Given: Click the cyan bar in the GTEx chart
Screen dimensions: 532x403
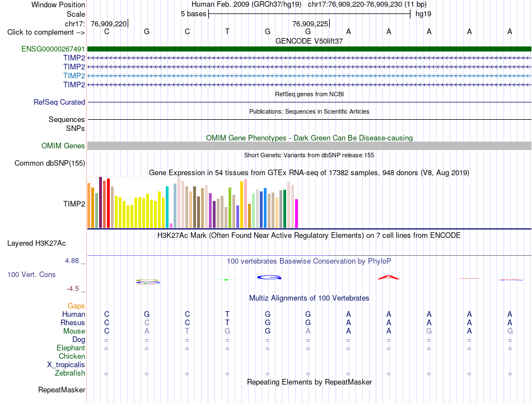Looking at the screenshot, I should 167,207.
